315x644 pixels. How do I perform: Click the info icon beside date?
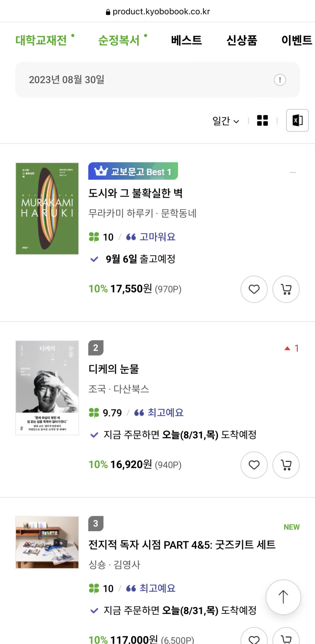click(x=280, y=80)
